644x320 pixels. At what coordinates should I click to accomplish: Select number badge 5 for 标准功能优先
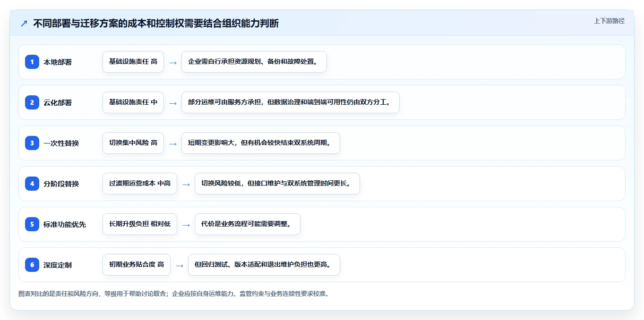point(32,224)
